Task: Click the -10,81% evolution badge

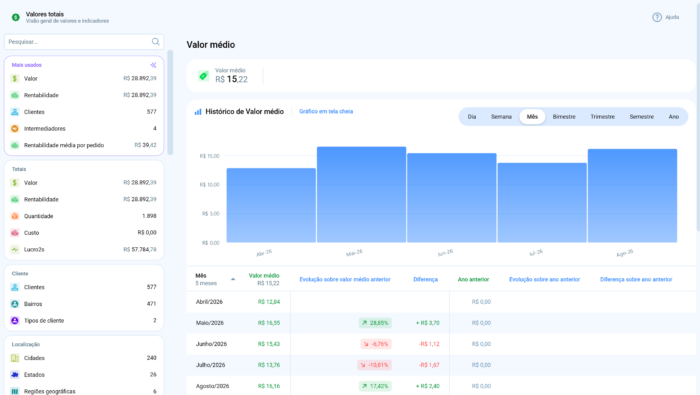Action: click(374, 365)
